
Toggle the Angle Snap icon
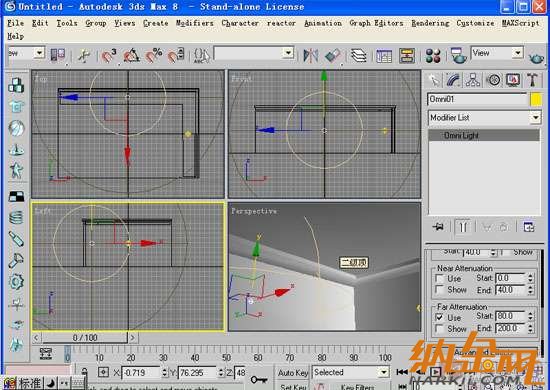coord(131,55)
